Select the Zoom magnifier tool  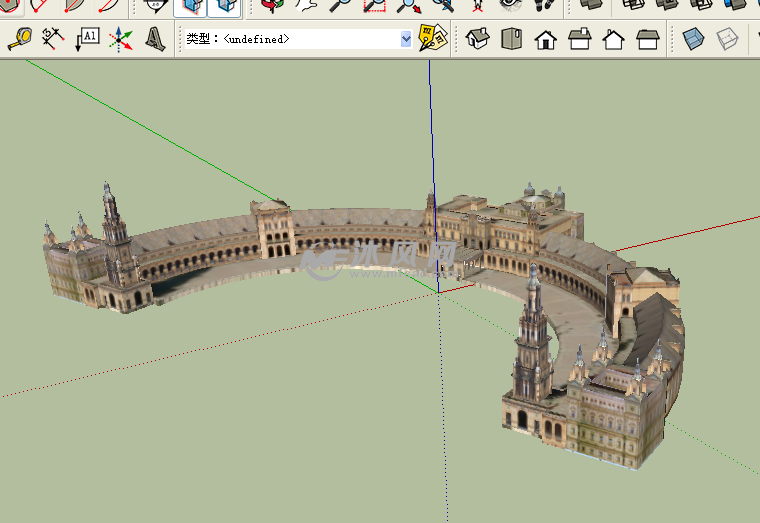(x=341, y=6)
